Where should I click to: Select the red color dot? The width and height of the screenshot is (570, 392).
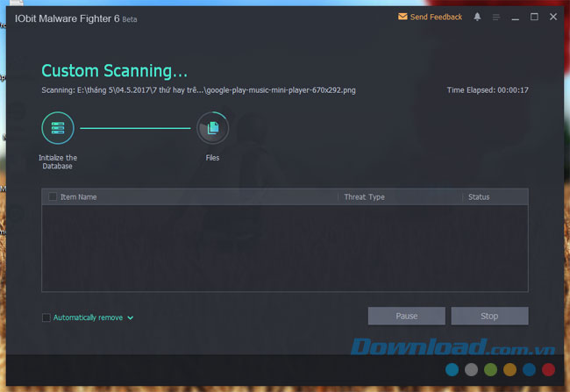(548, 369)
